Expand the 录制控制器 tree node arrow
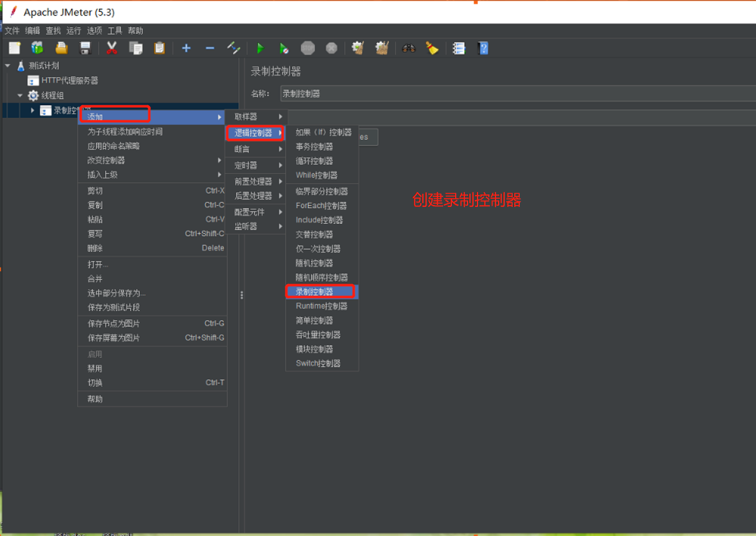The image size is (756, 536). tap(32, 110)
